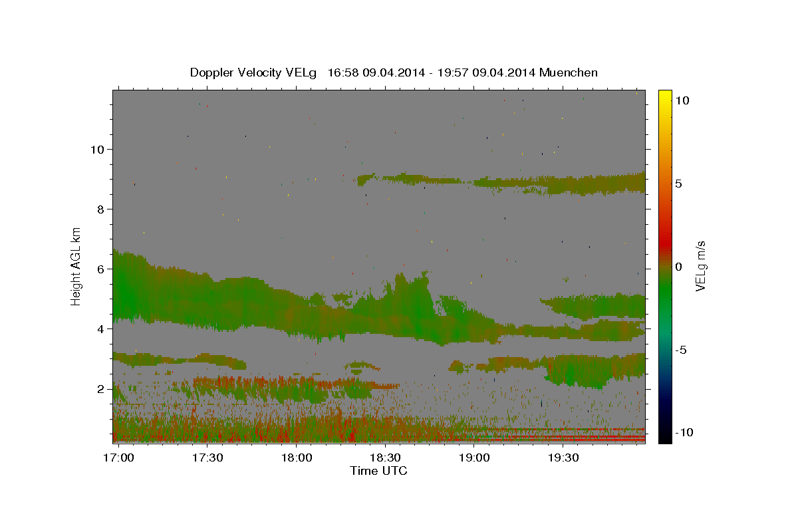Click the 18:30 time tick label
Screen dimensions: 798x532
385,458
